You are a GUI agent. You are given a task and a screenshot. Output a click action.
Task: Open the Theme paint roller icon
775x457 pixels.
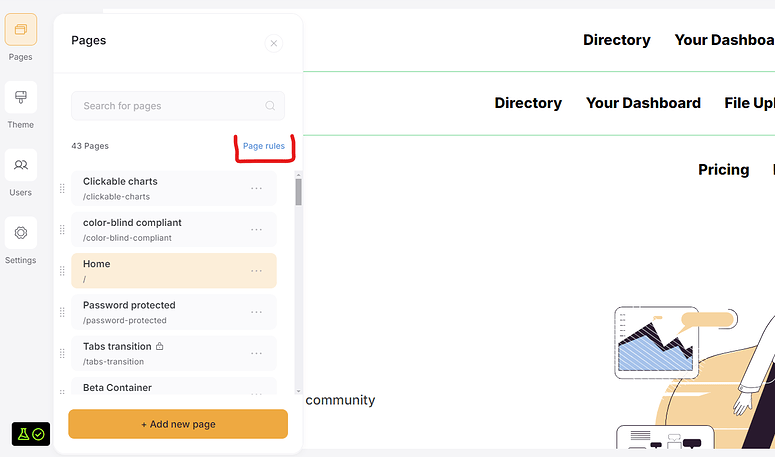coord(21,97)
